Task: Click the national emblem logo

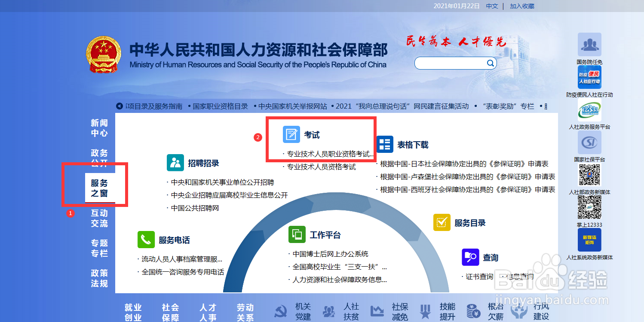Action: pyautogui.click(x=104, y=55)
